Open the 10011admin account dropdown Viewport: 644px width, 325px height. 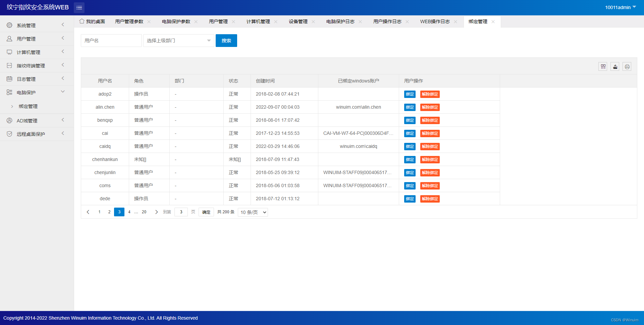point(621,7)
